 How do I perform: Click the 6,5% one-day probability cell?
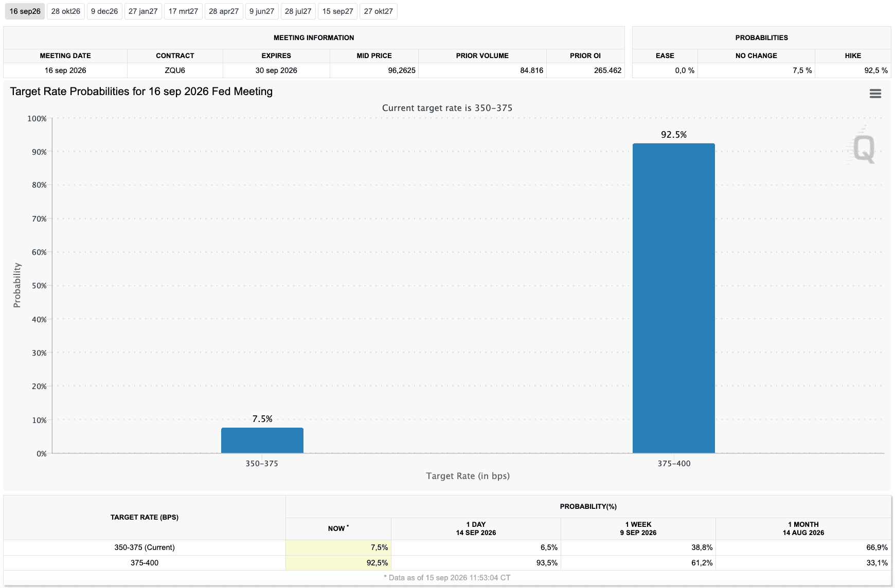pyautogui.click(x=476, y=547)
